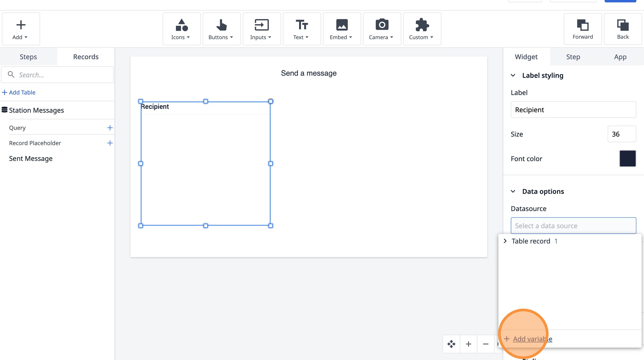The image size is (644, 360).
Task: Click the Add variable link
Action: click(533, 339)
